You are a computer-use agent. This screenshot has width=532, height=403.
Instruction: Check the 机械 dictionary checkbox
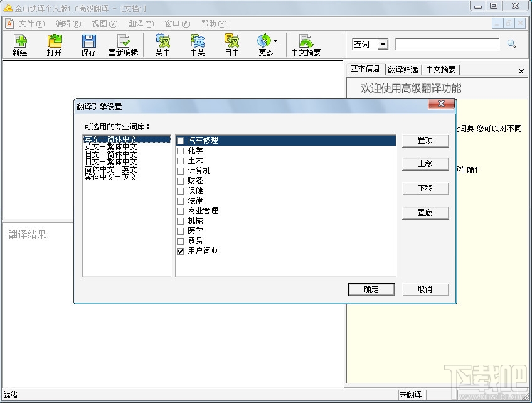[x=181, y=221]
